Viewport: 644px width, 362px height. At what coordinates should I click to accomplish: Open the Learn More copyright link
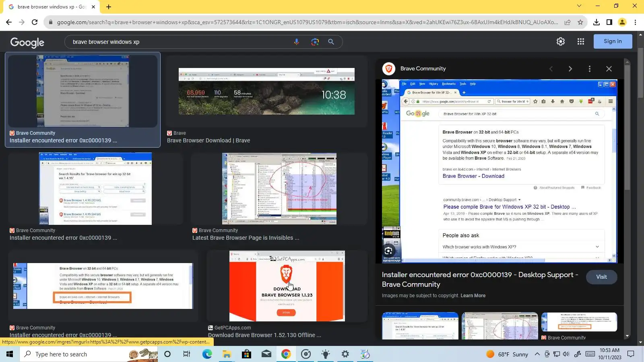pos(473,296)
